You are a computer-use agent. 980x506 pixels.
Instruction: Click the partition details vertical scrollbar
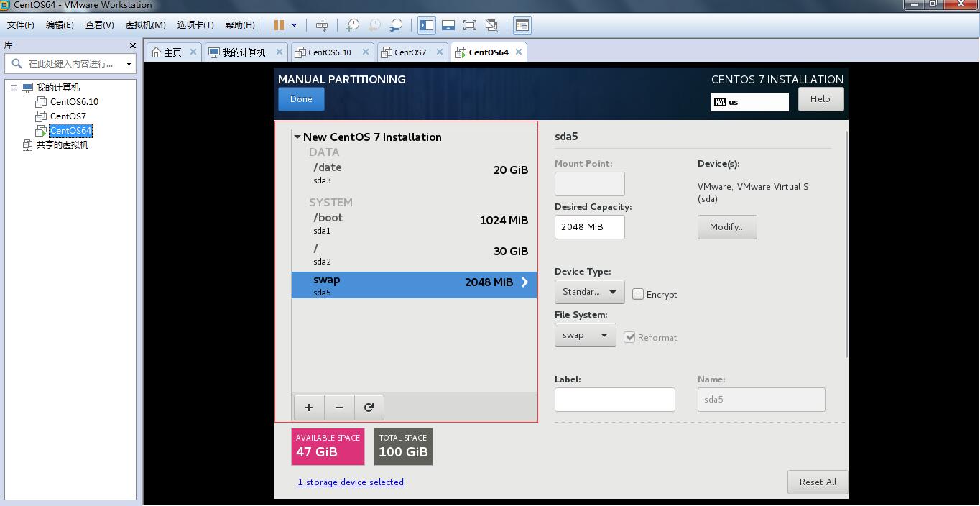tap(846, 244)
